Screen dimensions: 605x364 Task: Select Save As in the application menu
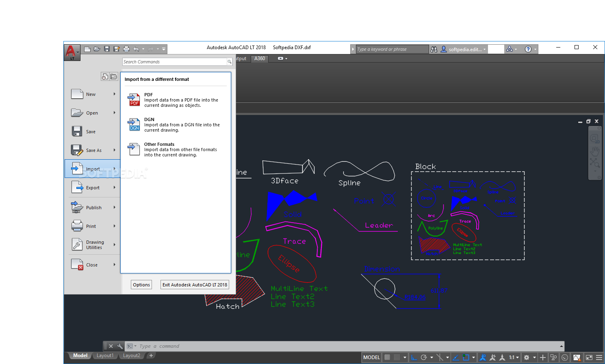pyautogui.click(x=93, y=150)
